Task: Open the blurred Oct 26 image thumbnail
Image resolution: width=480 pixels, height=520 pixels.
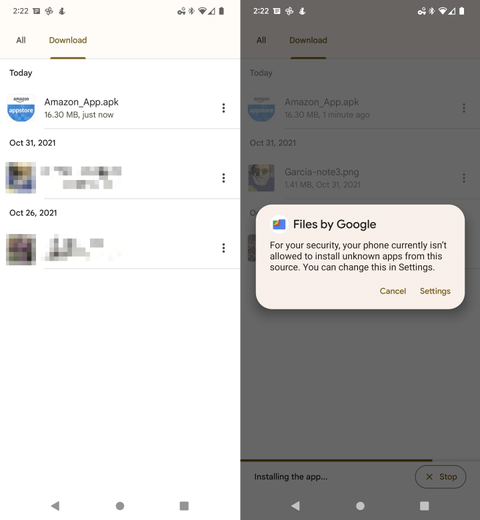Action: 21,249
